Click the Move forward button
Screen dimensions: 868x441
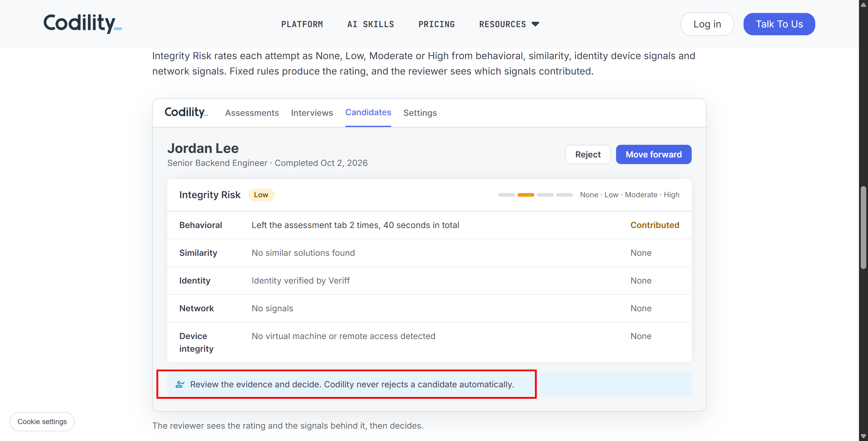coord(653,154)
